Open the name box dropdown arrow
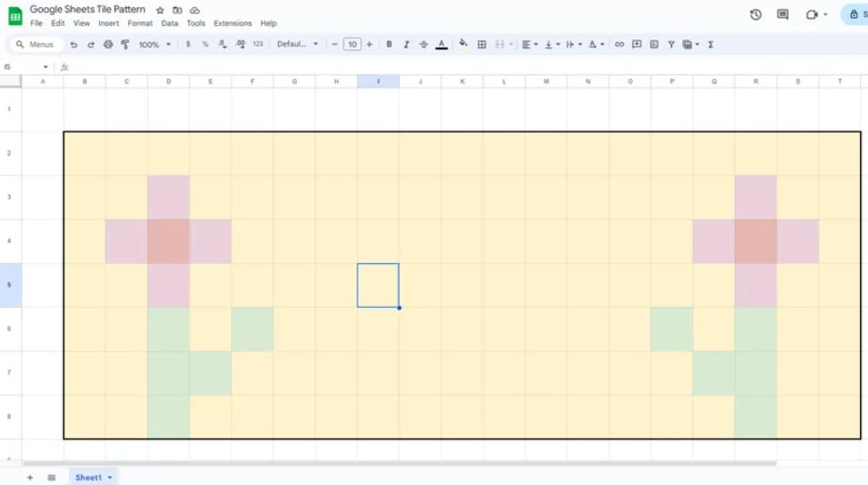 click(x=46, y=67)
